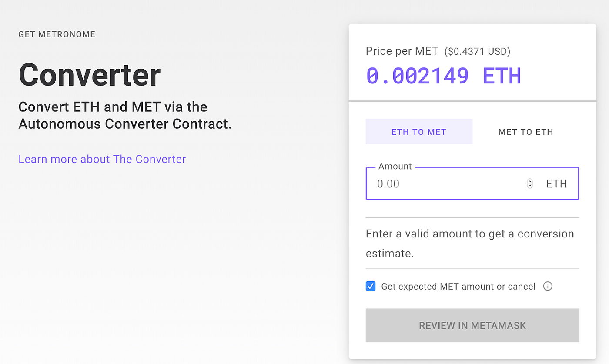The width and height of the screenshot is (609, 364).
Task: Open "Learn more about The Converter" link
Action: (102, 159)
